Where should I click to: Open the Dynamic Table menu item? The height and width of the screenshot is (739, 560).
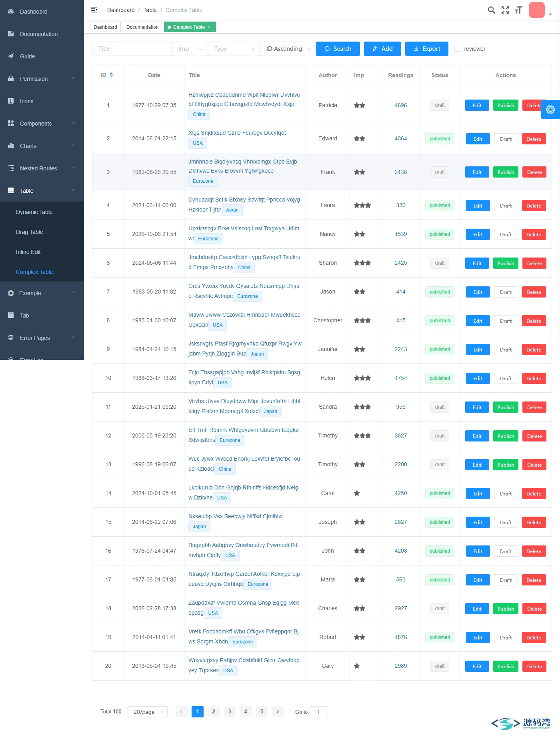click(42, 212)
